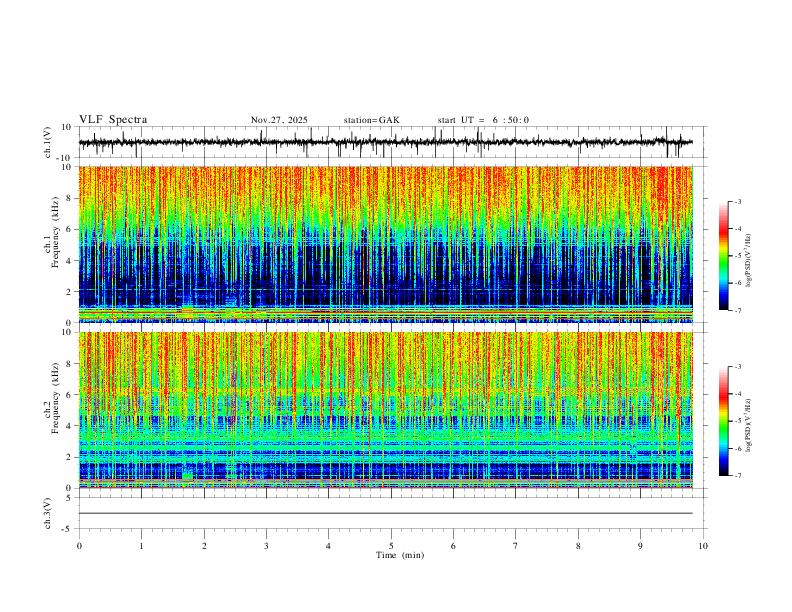
Task: Click the time axis tick label "5"
Action: (x=391, y=546)
